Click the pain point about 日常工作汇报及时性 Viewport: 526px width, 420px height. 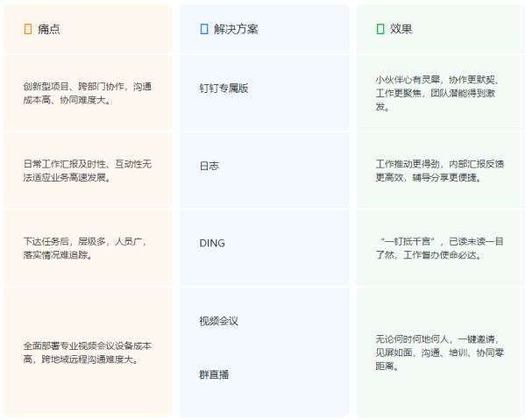click(87, 170)
